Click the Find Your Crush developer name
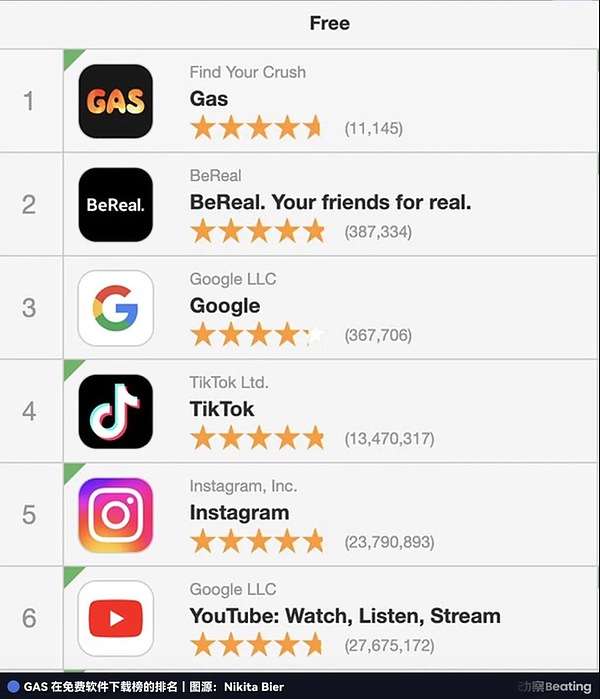Screen dimensions: 600x699 248,72
